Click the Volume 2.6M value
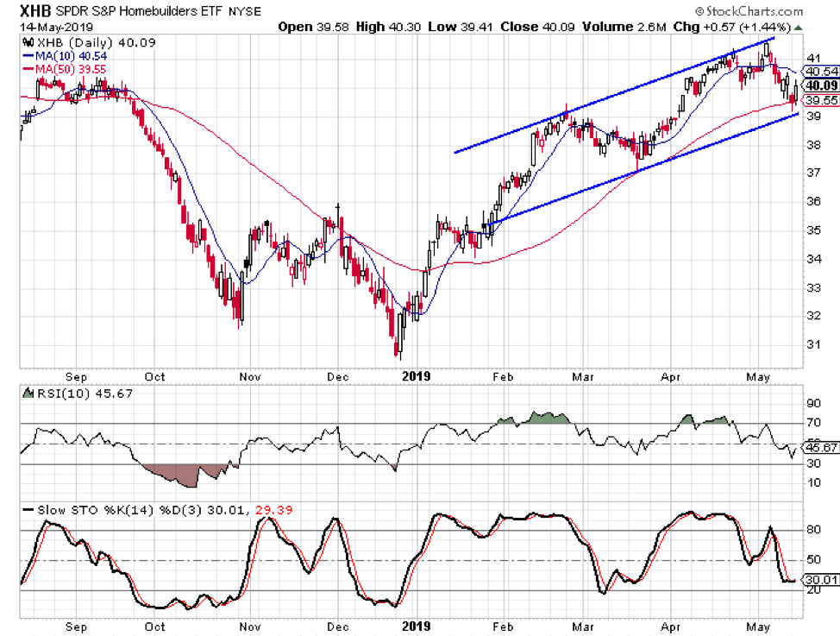The width and height of the screenshot is (840, 636). [x=624, y=27]
